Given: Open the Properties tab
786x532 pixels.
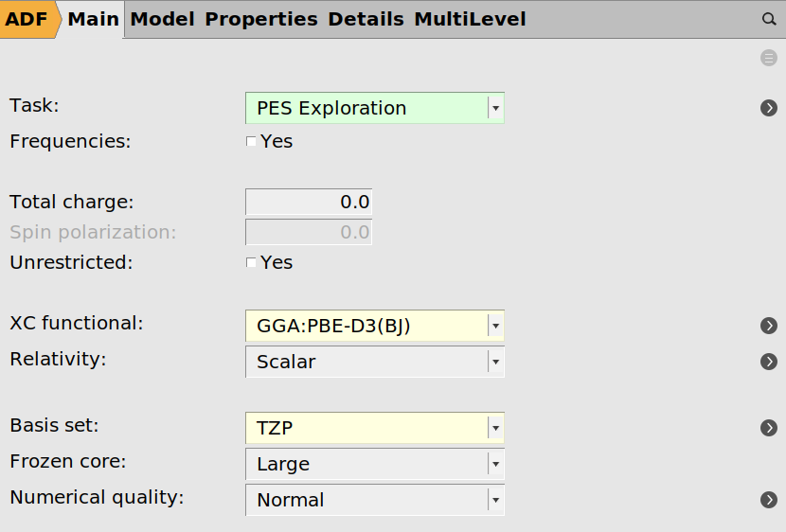Looking at the screenshot, I should [261, 19].
